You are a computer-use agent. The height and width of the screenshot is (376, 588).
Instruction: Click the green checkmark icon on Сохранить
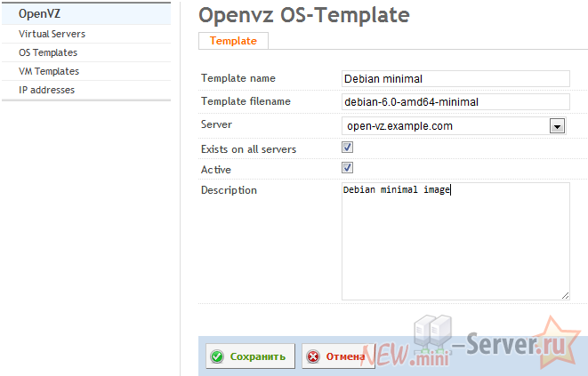coord(217,356)
